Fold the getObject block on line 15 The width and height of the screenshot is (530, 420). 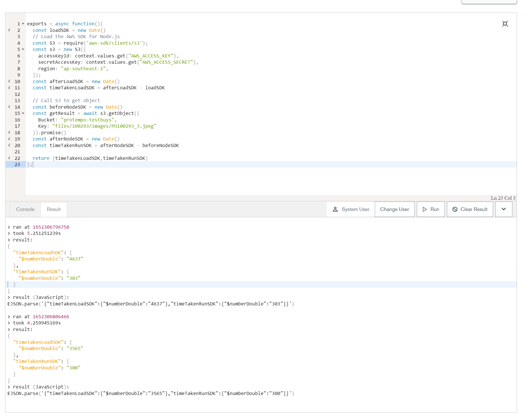pyautogui.click(x=23, y=113)
